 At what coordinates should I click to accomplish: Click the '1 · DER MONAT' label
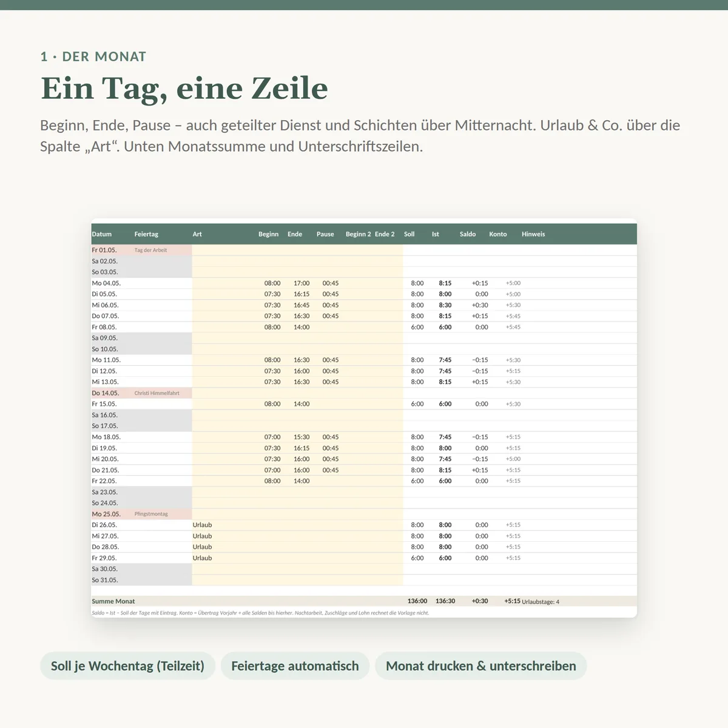coord(93,56)
